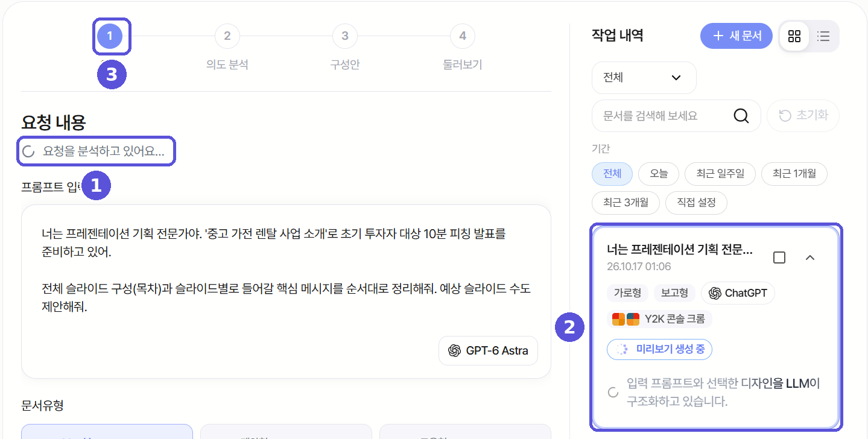The height and width of the screenshot is (439, 868).
Task: Click into the prompt text area
Action: pyautogui.click(x=286, y=292)
